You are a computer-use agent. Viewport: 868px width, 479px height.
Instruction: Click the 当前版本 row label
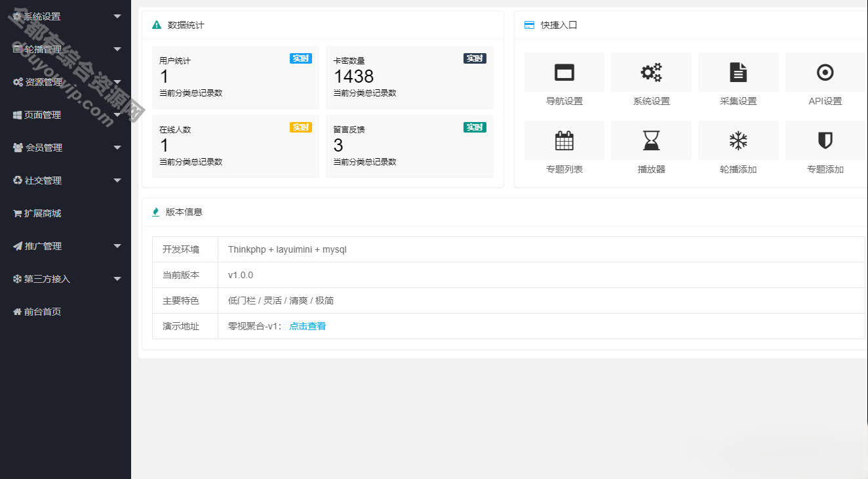[x=181, y=275]
